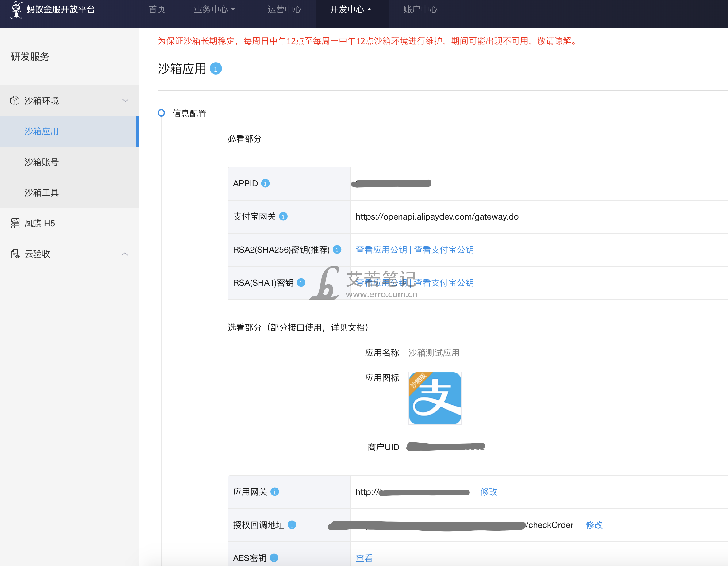Image resolution: width=728 pixels, height=566 pixels.
Task: Collapse the 沙箱环境 section chevron
Action: [125, 100]
